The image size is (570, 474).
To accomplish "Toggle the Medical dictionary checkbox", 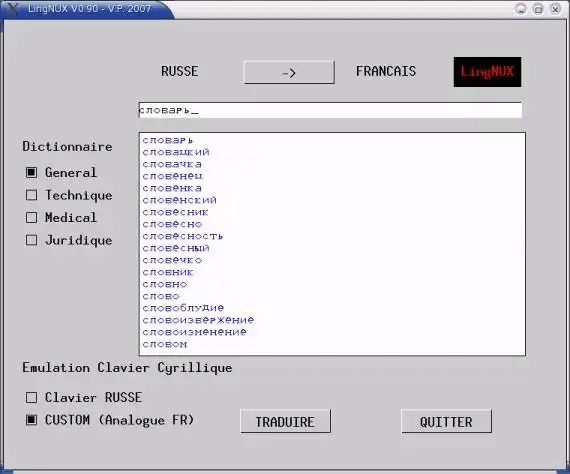I will (x=32, y=218).
